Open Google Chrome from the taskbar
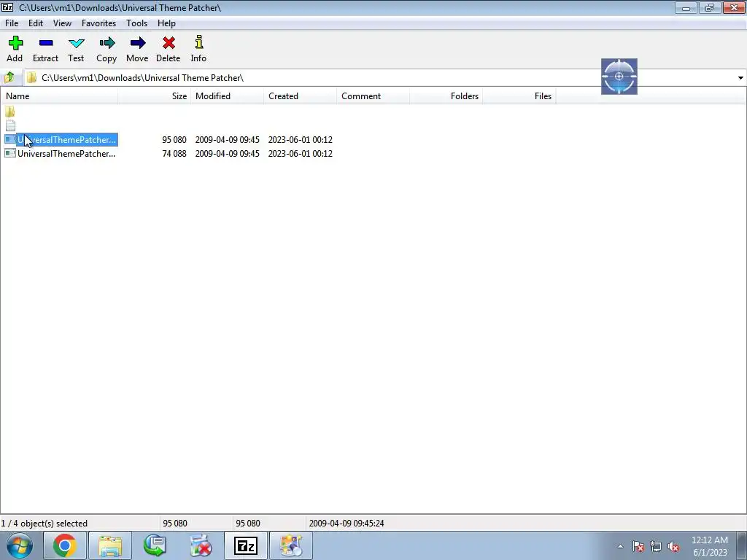Screen dimensions: 747x560 pyautogui.click(x=65, y=545)
